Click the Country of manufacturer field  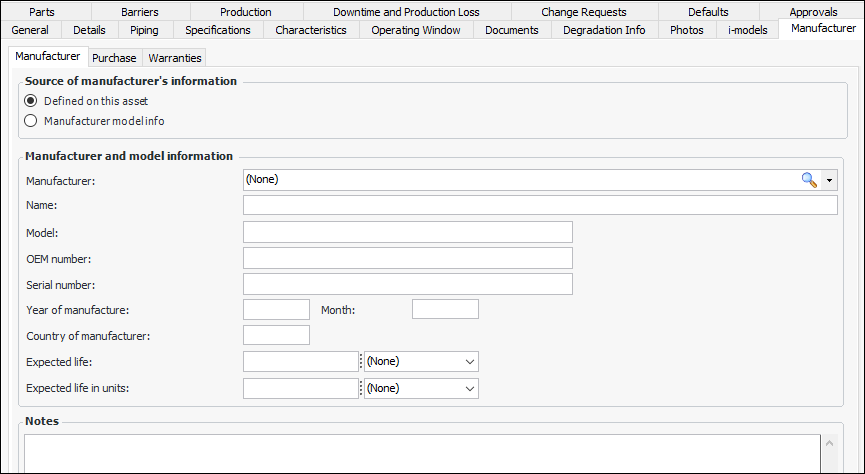point(276,336)
